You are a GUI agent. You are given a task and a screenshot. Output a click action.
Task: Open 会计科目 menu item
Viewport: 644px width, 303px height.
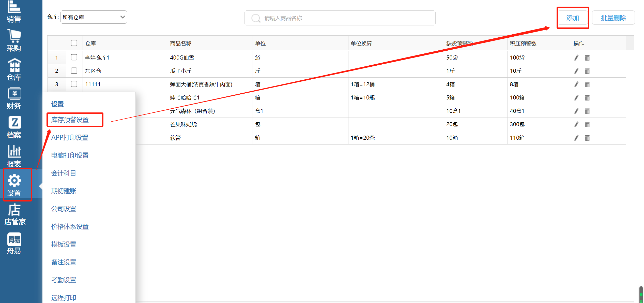[x=64, y=173]
